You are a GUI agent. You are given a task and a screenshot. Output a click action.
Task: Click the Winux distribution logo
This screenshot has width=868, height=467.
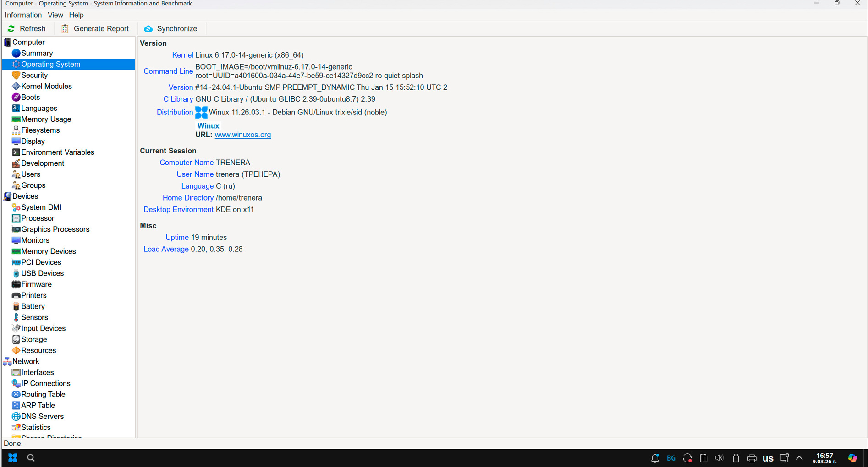tap(201, 112)
